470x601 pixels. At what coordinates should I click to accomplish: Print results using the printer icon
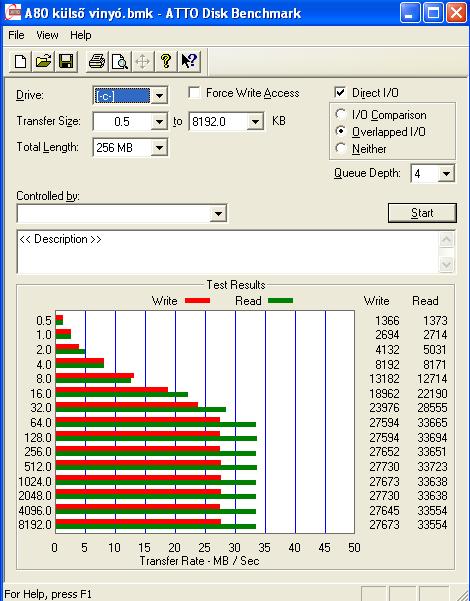[97, 61]
